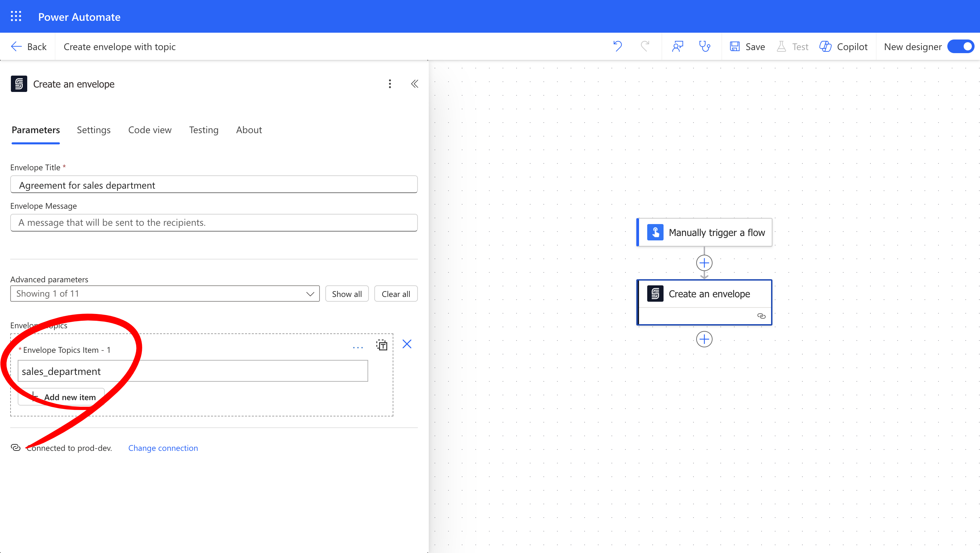Open the ellipsis menu for Topics Item 1

pyautogui.click(x=358, y=347)
